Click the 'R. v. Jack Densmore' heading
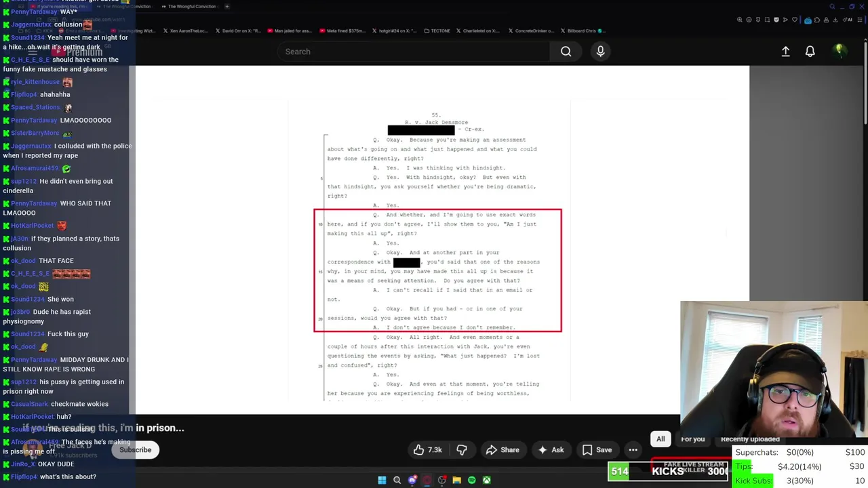 (436, 122)
